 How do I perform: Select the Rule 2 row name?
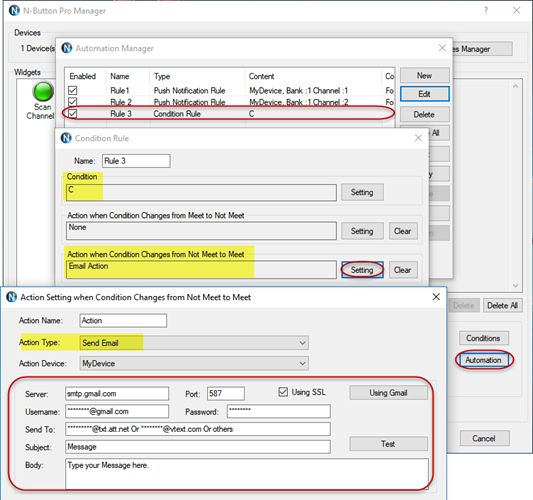click(x=121, y=102)
